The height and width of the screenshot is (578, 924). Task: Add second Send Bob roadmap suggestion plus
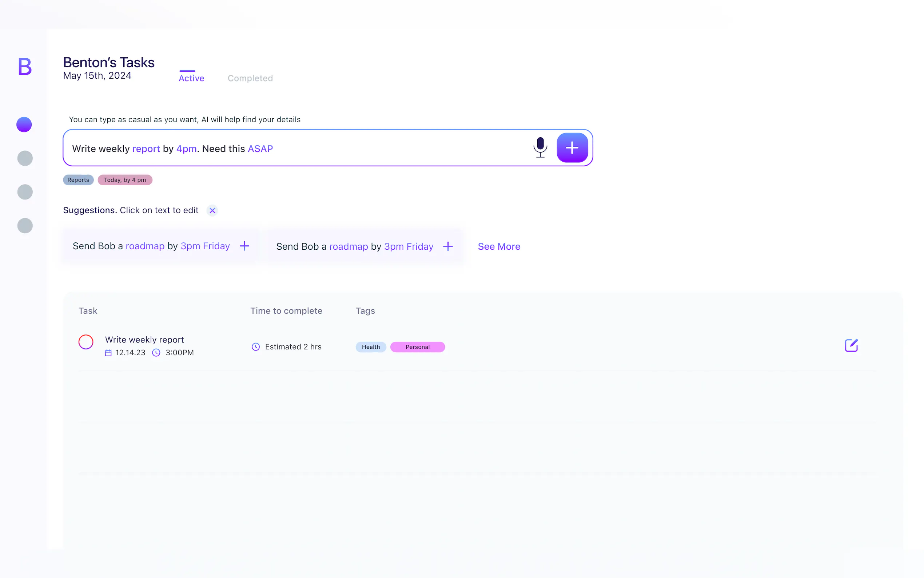point(448,246)
